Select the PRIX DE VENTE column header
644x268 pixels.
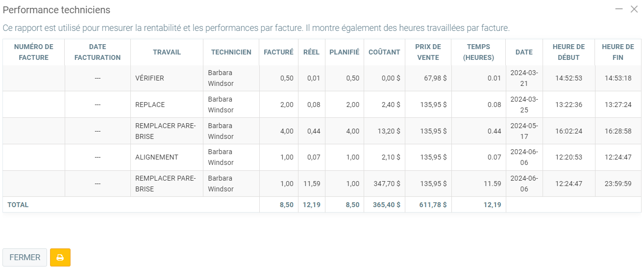[428, 52]
